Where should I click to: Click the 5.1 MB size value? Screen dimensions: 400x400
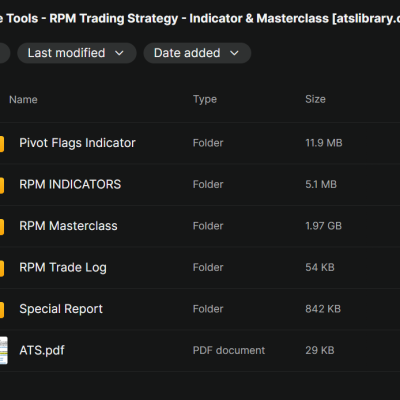click(x=321, y=184)
